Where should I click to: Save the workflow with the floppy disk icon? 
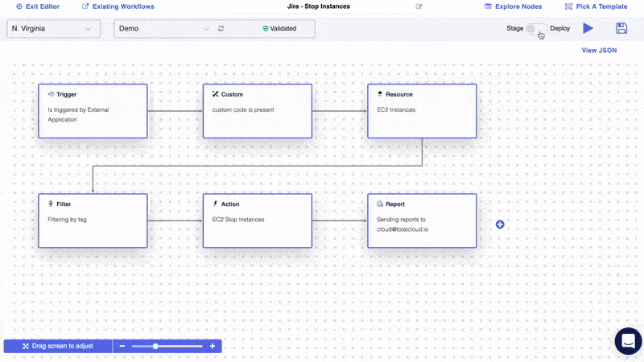[x=621, y=28]
